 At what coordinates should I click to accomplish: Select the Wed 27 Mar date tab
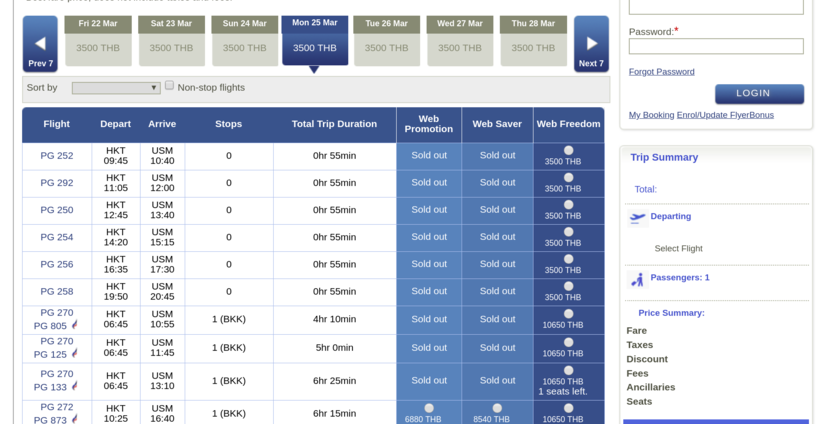[x=460, y=41]
